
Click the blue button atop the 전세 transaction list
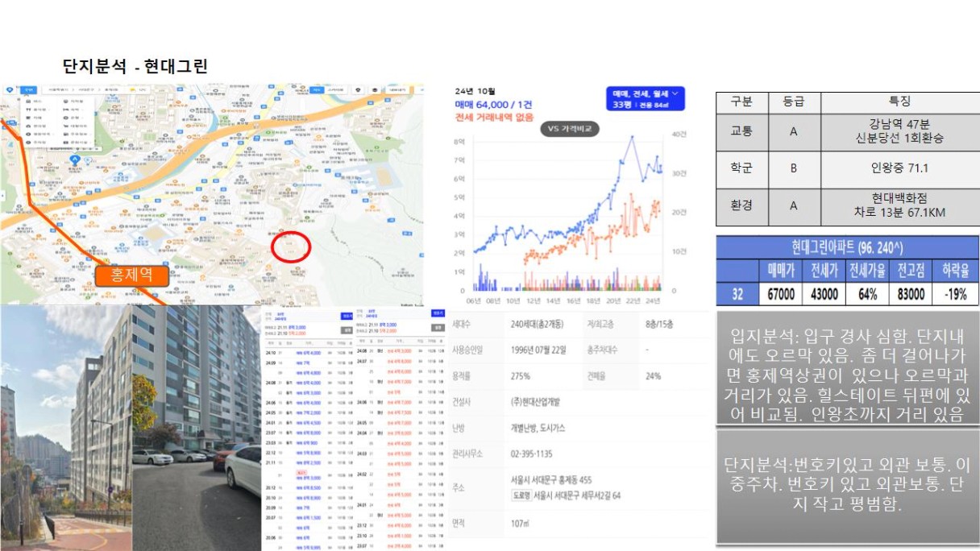[x=438, y=313]
